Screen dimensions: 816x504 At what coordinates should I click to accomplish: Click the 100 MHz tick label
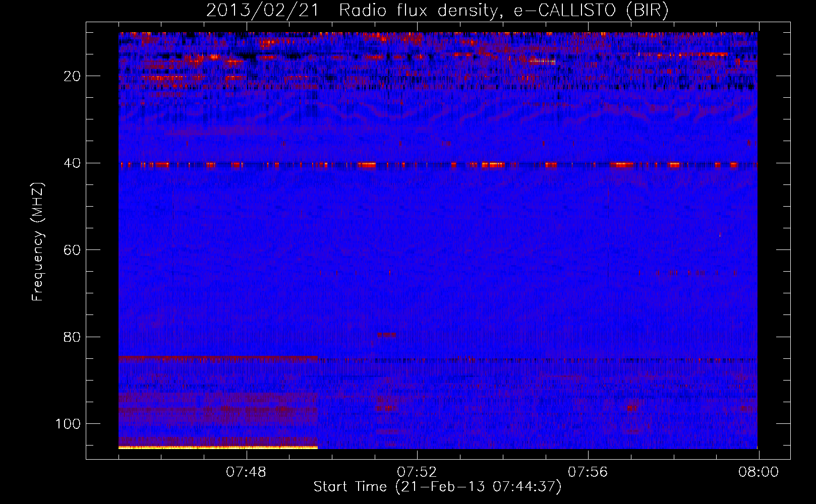click(x=69, y=424)
